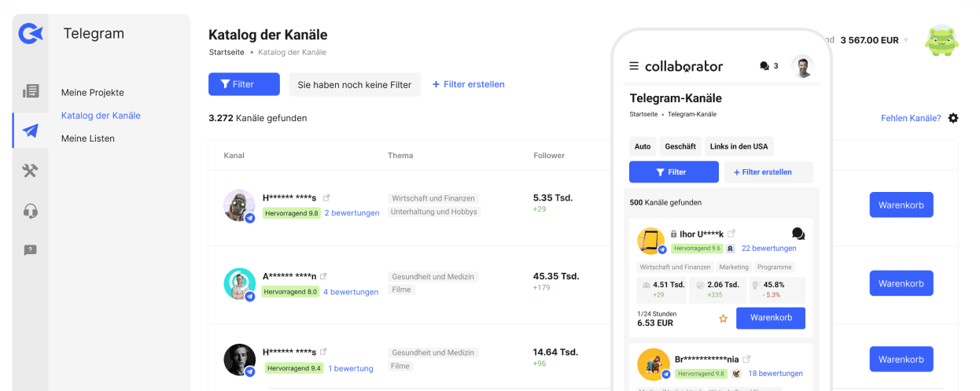Viewport: 980px width, 391px height.
Task: Select the Telegram paper plane sidebar icon
Action: pos(31,131)
